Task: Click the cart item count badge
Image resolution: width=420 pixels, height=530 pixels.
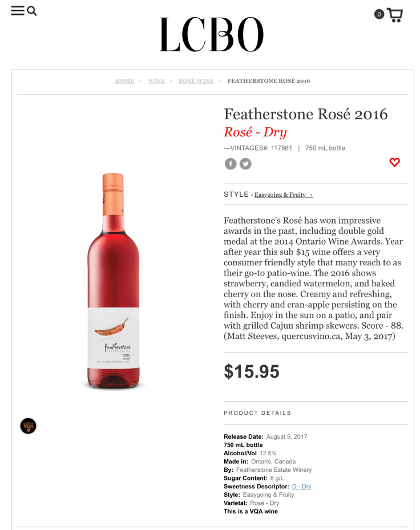Action: tap(379, 14)
